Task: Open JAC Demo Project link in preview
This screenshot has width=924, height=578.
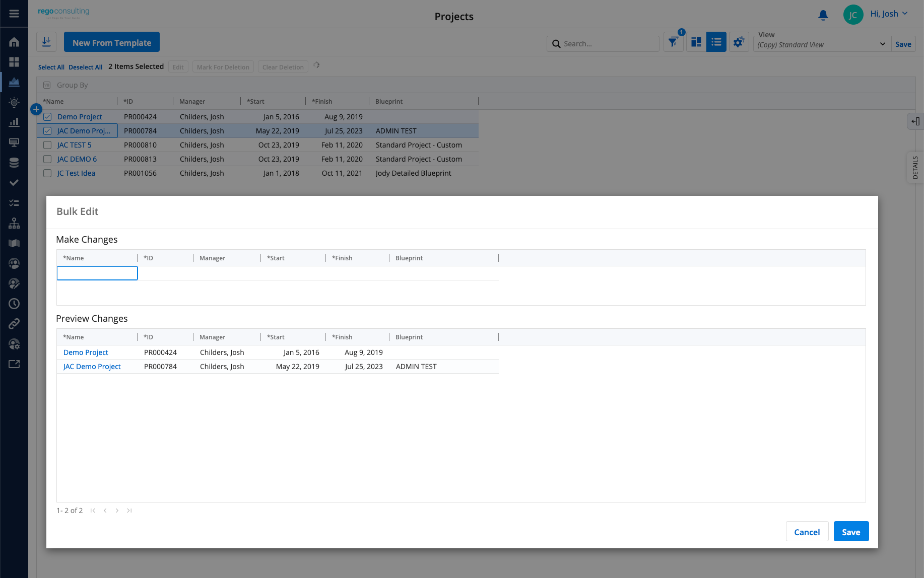Action: 92,367
